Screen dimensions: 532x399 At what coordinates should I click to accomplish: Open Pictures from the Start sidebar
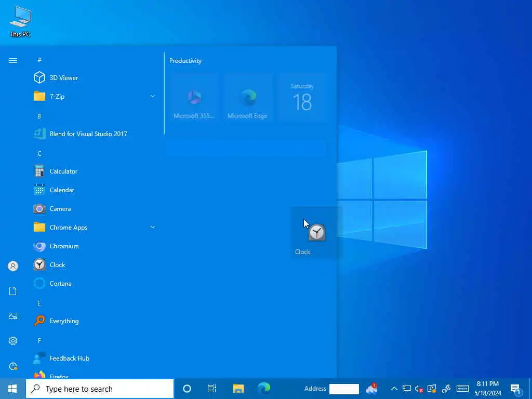(13, 316)
